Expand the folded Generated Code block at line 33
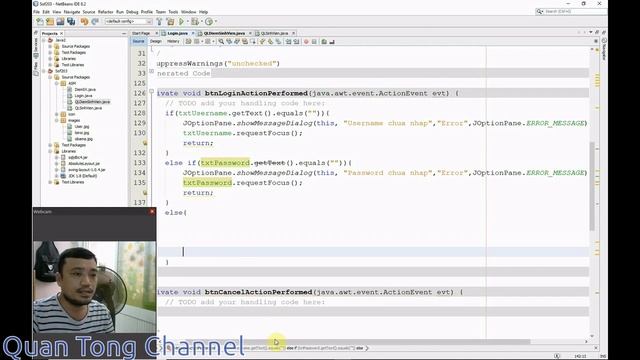The image size is (640, 360). click(151, 71)
